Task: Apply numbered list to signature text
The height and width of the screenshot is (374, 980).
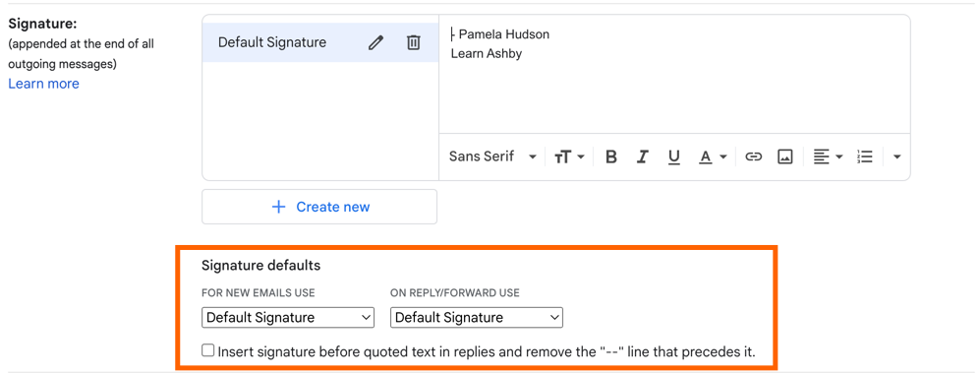Action: [864, 156]
